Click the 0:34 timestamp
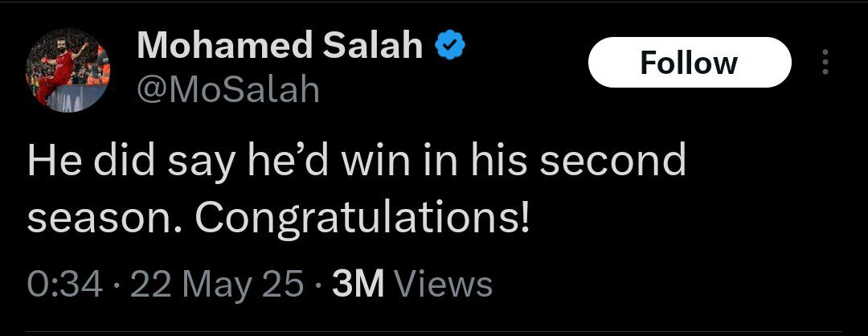 click(63, 283)
